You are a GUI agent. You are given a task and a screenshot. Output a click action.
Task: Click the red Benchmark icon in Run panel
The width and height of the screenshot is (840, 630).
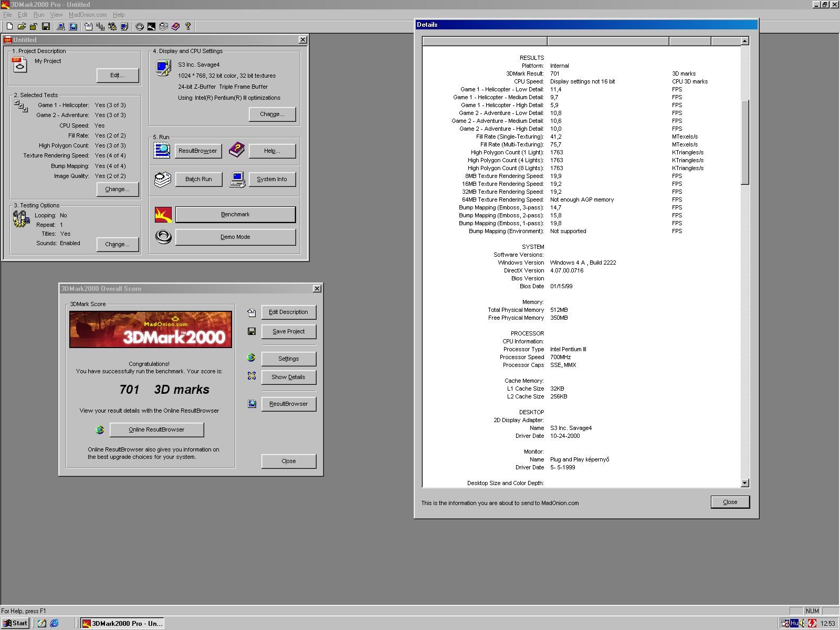pos(163,214)
